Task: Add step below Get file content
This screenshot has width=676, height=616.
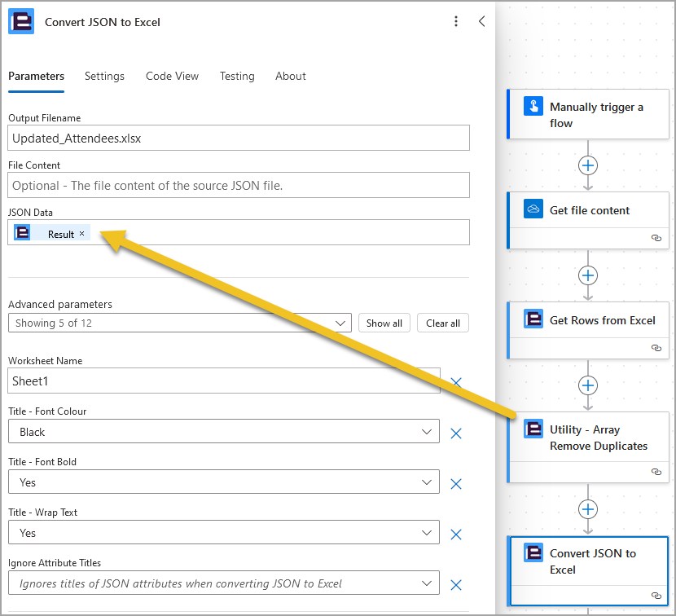Action: pyautogui.click(x=587, y=275)
